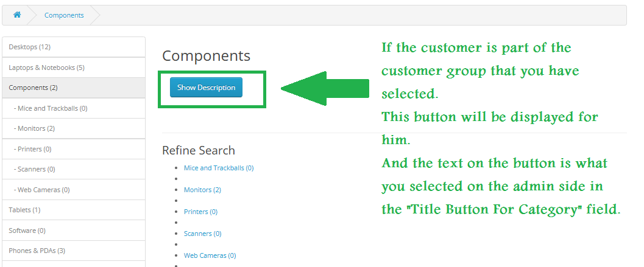Screen dimensions: 644x267
Task: Click the home icon in breadcrumb
Action: 17,15
